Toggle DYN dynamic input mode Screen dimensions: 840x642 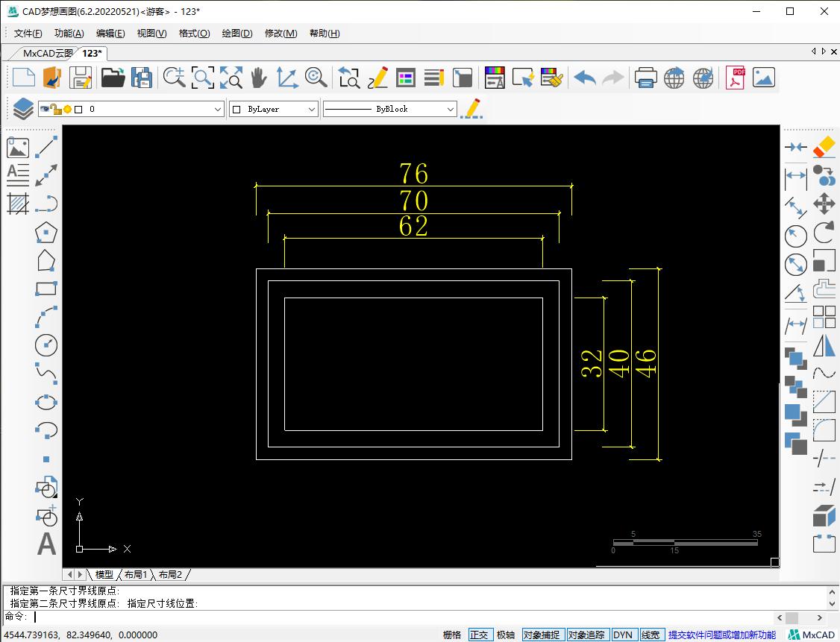click(622, 635)
